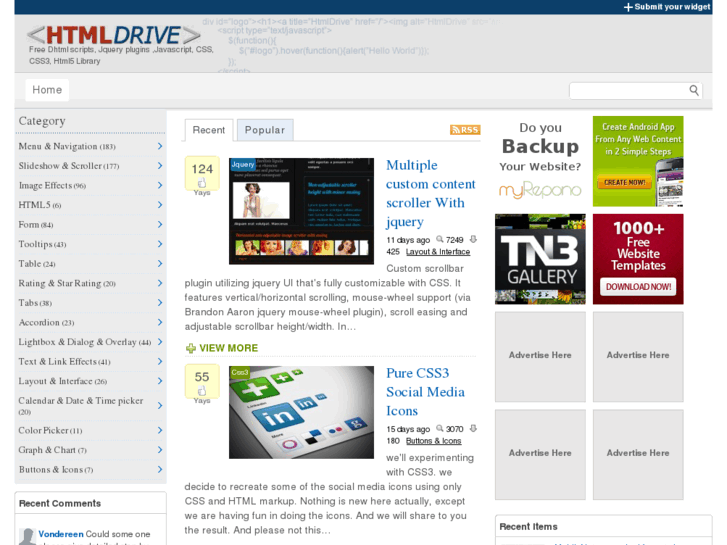
Task: Click the magnifier views icon next to 7249
Action: tap(439, 239)
